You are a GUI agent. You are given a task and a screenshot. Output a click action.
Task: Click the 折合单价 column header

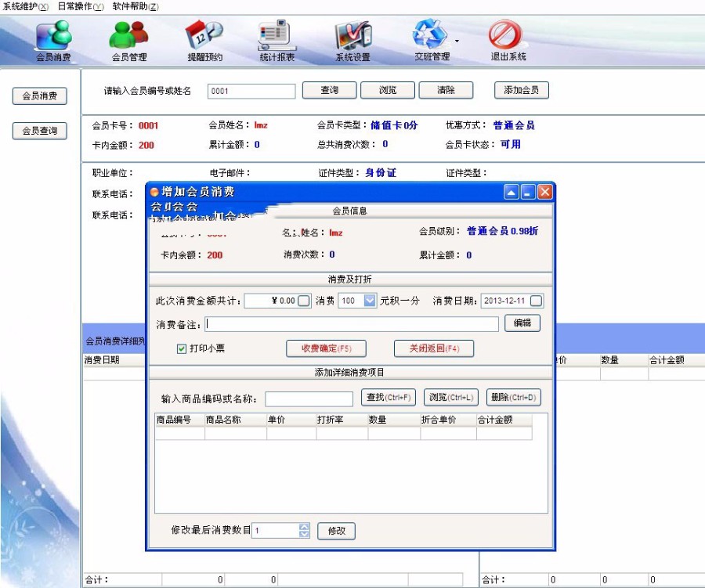(448, 420)
